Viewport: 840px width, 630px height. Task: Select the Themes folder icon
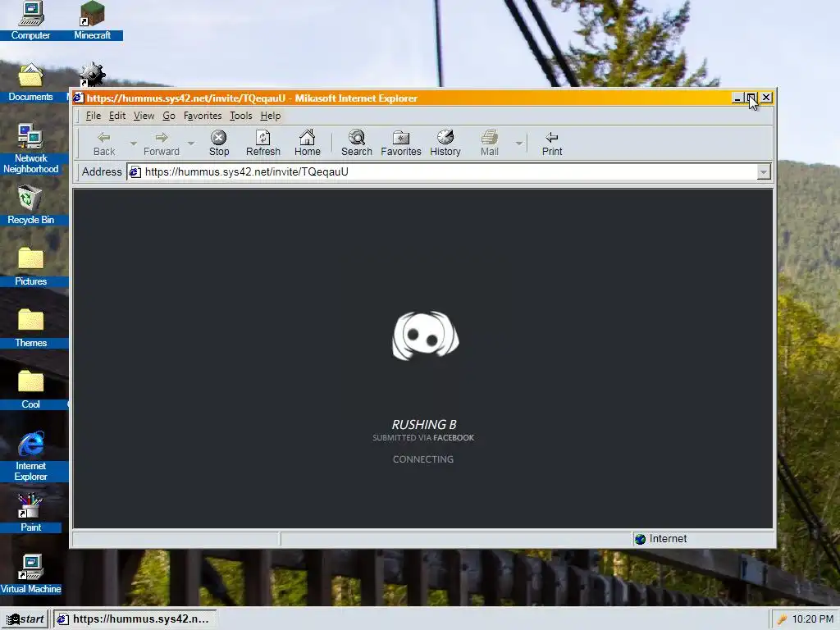point(30,328)
